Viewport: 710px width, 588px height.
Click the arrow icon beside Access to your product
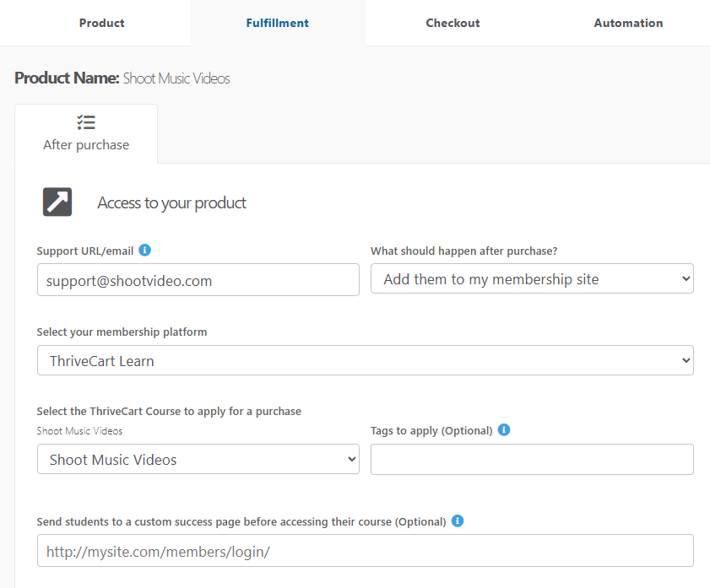point(57,202)
